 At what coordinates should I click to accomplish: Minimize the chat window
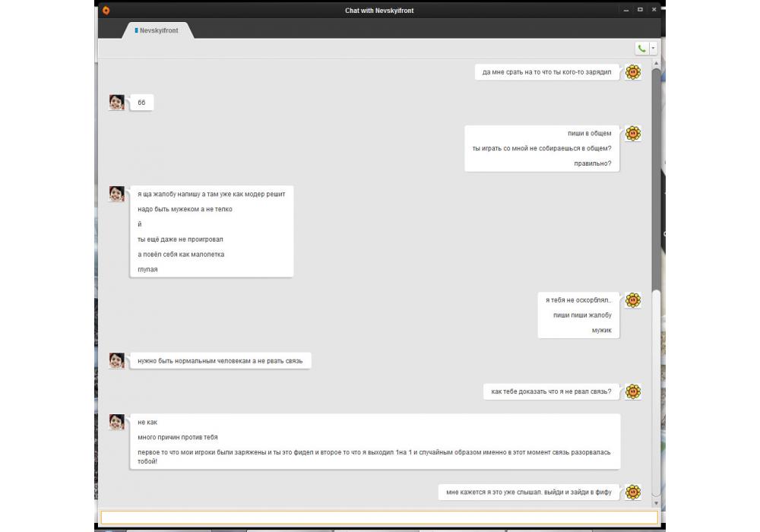click(626, 10)
